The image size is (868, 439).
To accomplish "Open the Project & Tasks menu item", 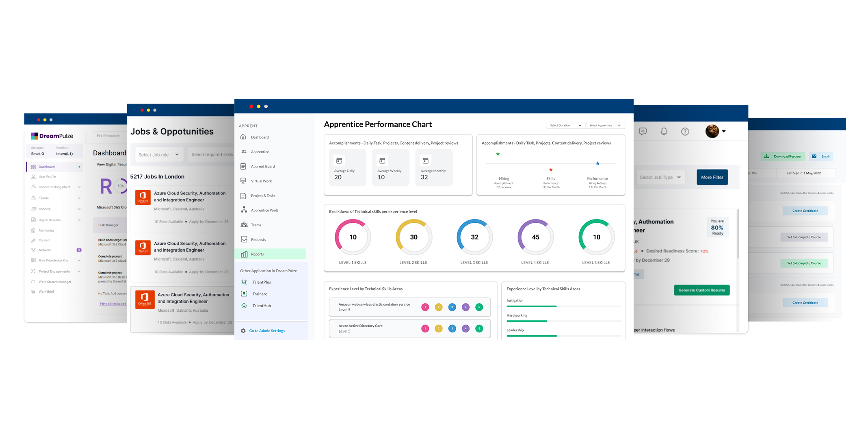I will [263, 196].
